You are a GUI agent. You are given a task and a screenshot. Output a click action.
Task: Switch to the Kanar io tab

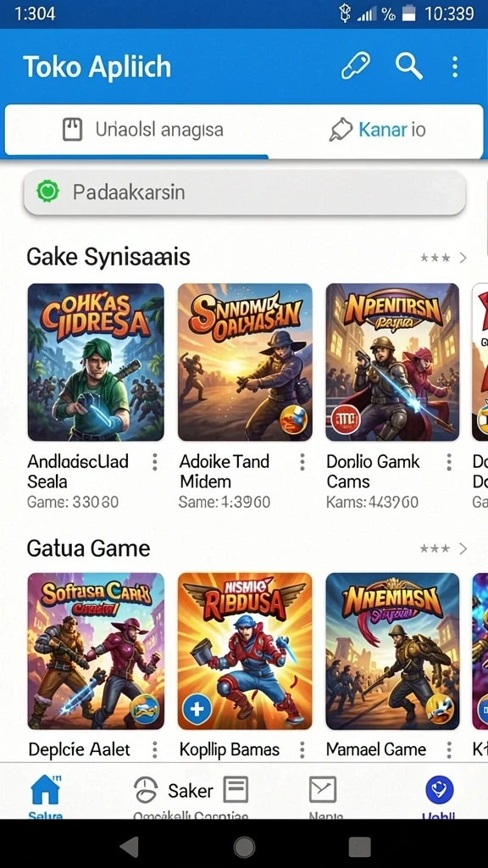376,130
